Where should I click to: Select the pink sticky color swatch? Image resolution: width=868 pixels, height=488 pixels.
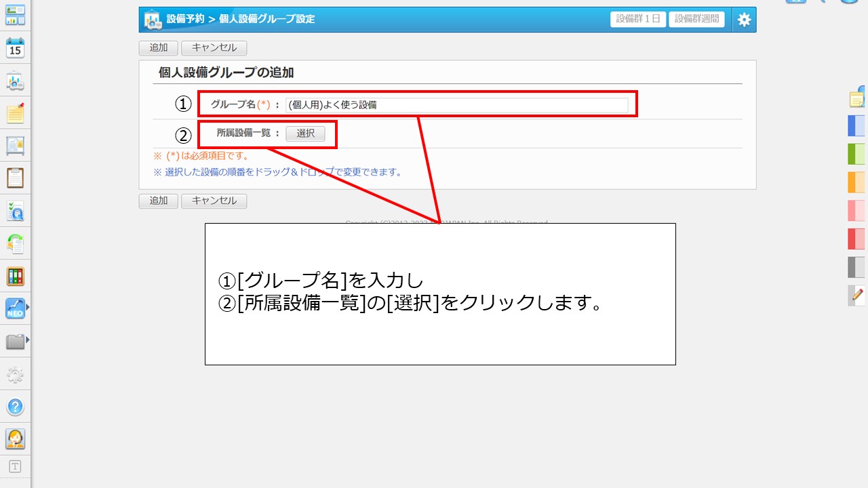click(x=856, y=211)
